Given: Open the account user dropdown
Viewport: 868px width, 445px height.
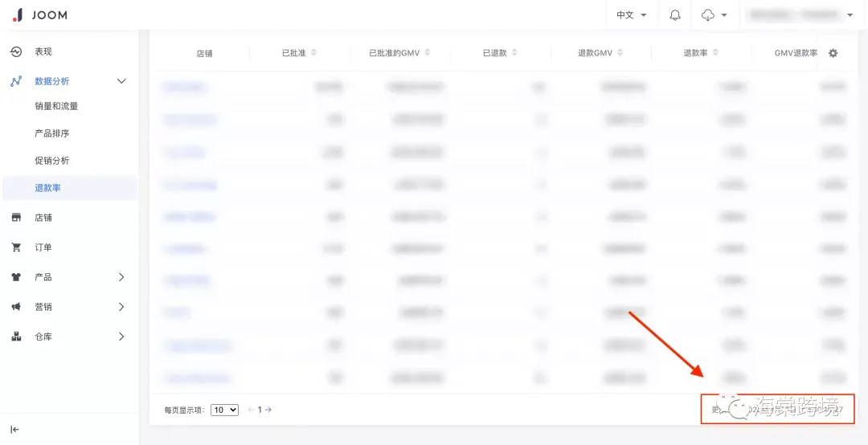Looking at the screenshot, I should 800,15.
